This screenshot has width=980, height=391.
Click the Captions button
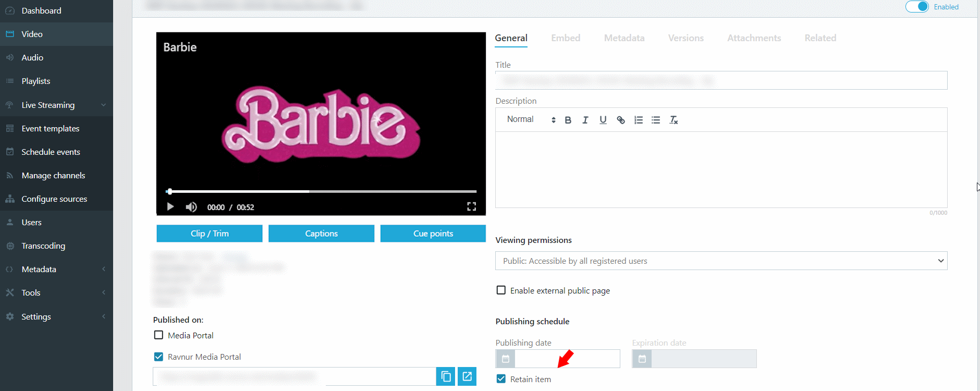tap(321, 234)
